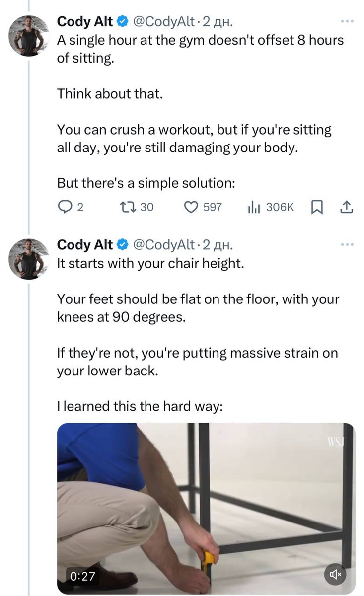Share the first tweet via share icon

click(x=347, y=207)
